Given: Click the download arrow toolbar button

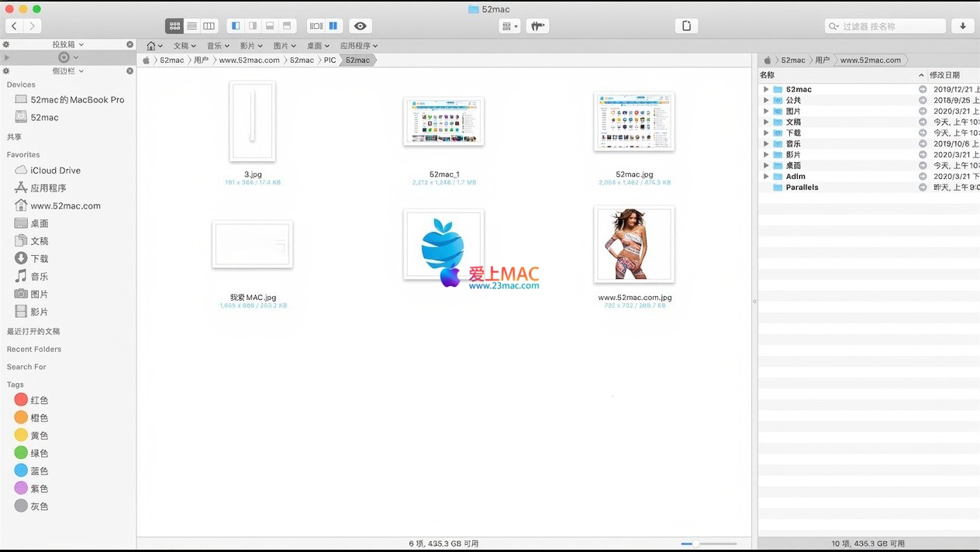Looking at the screenshot, I should click(x=962, y=26).
